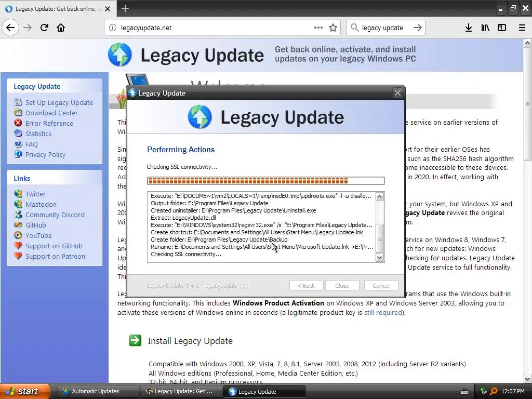
Task: Click Cancel in the installer
Action: tap(381, 286)
